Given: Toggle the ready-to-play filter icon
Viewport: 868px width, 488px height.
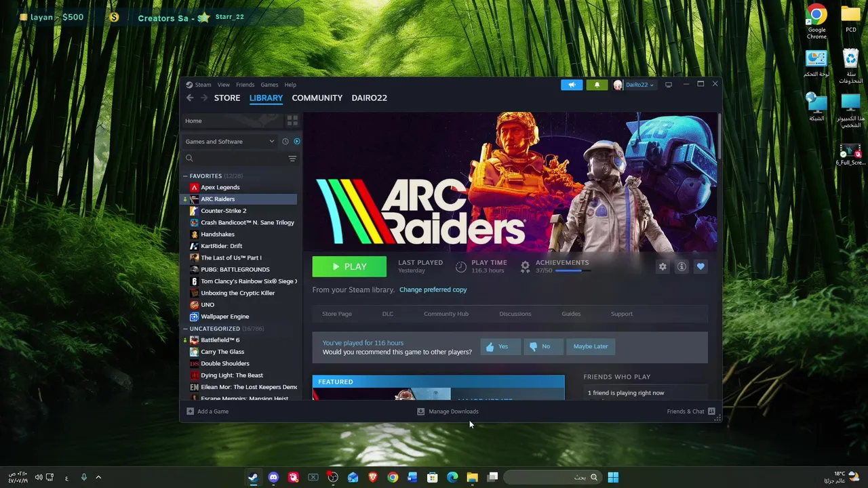Looking at the screenshot, I should point(297,142).
